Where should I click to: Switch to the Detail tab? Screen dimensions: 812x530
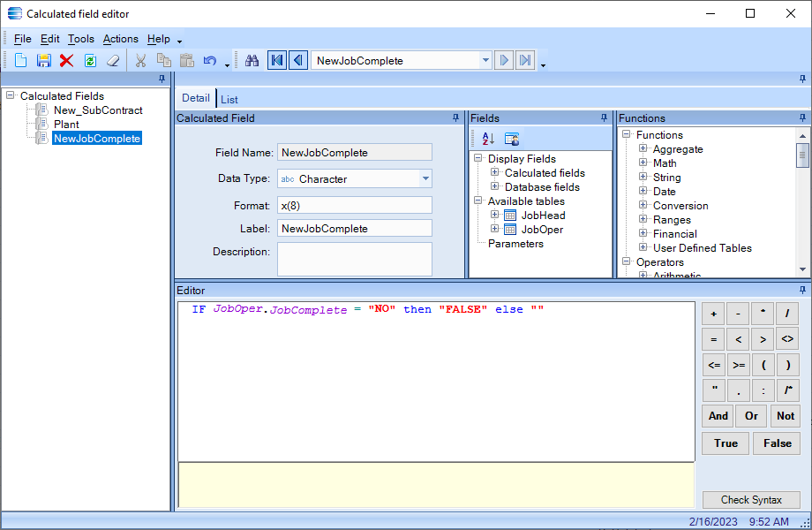point(196,98)
